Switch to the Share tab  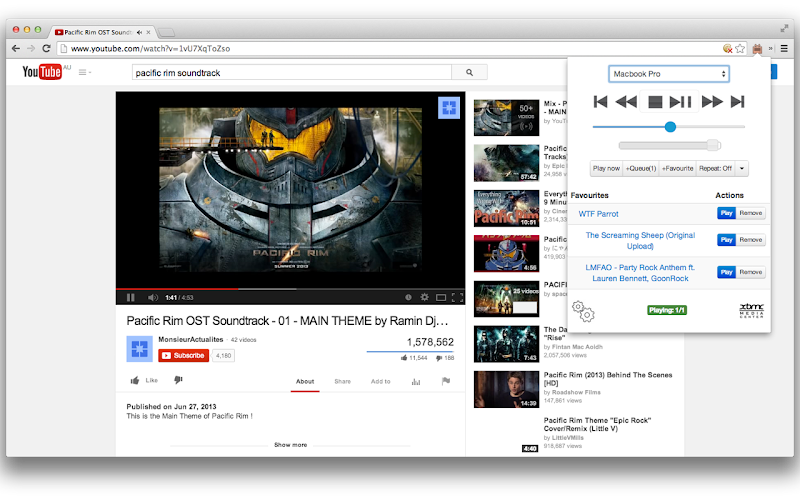coord(342,381)
